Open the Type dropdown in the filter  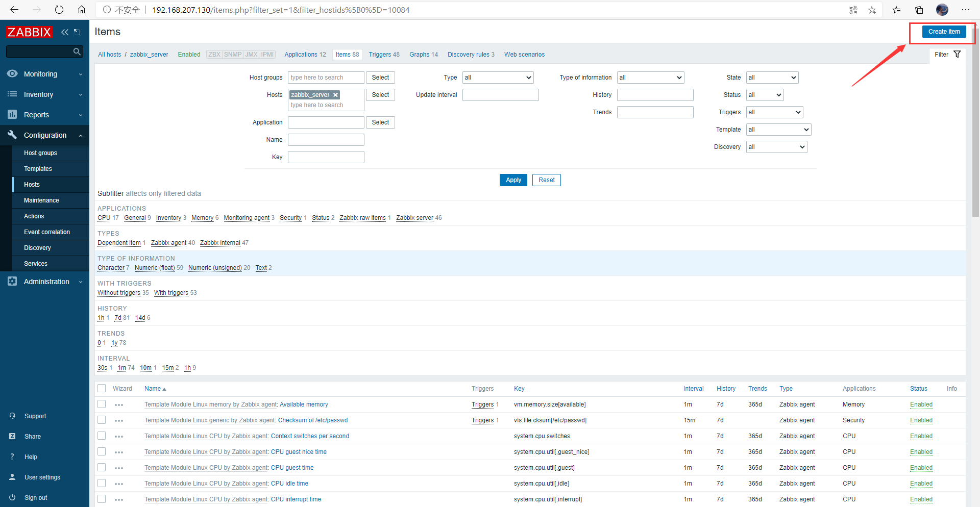click(498, 78)
